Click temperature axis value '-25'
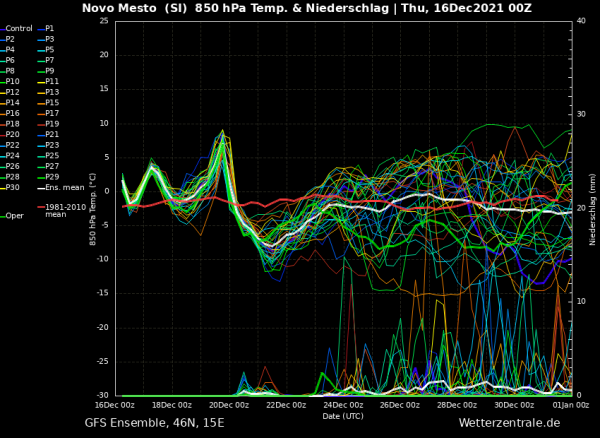This screenshot has height=438, width=600. [102, 361]
